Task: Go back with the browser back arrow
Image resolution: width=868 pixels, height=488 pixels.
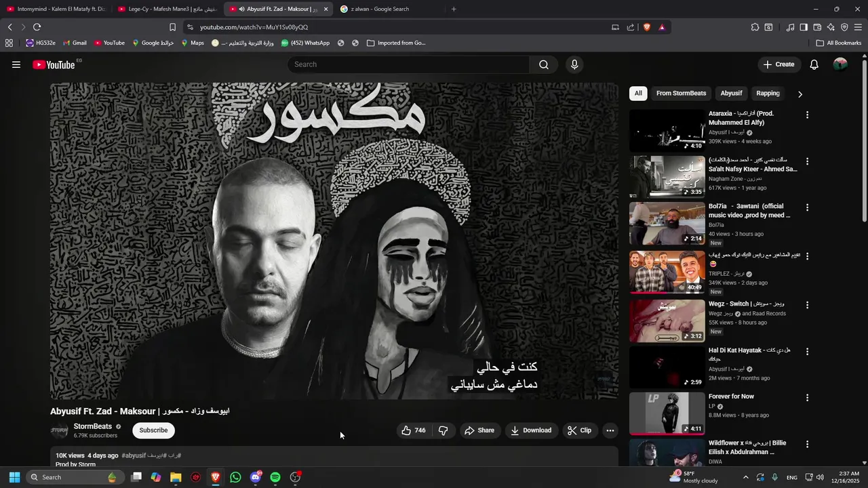Action: coord(10,27)
